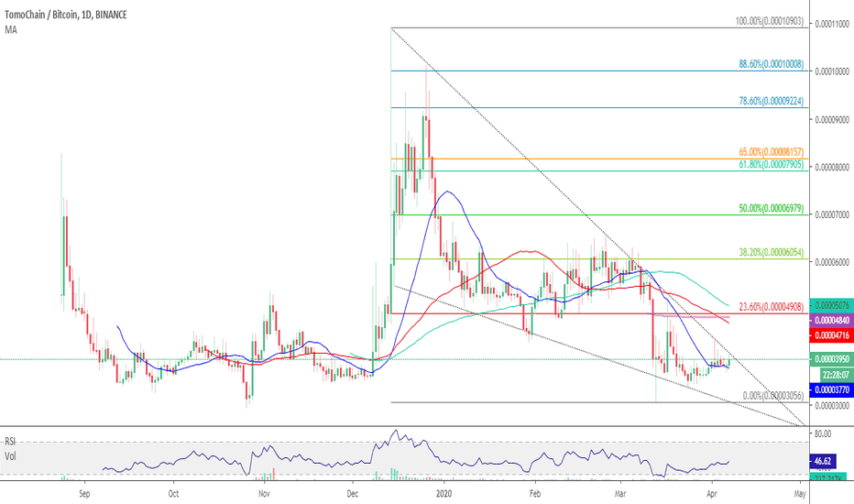Click the 22:28:07 candle countdown tag
This screenshot has height=504, width=854.
[x=836, y=375]
